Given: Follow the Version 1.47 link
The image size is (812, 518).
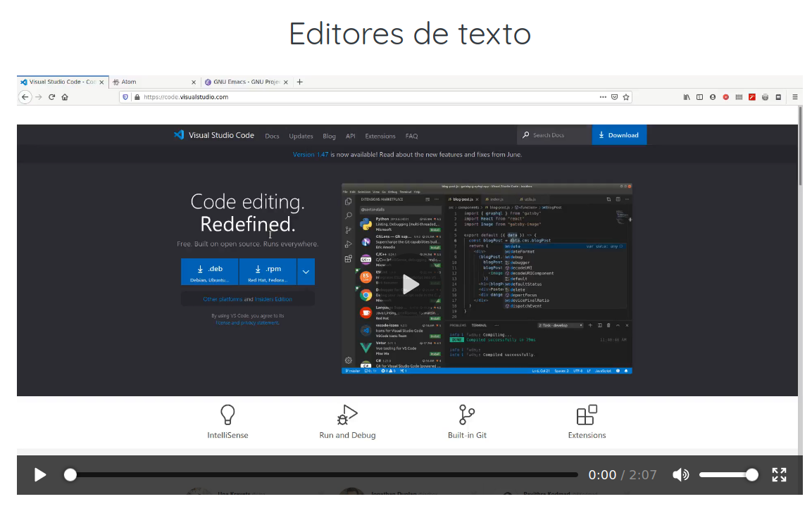Looking at the screenshot, I should click(310, 155).
